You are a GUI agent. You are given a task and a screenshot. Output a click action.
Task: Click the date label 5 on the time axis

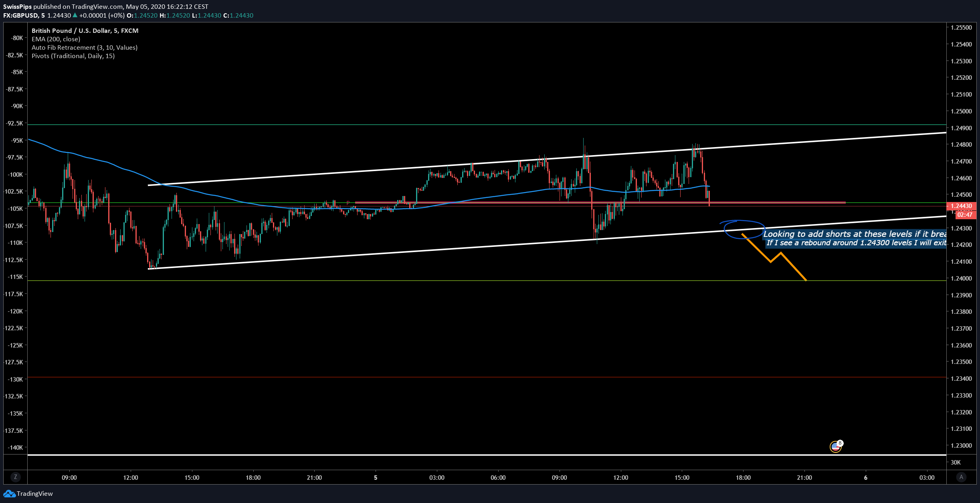[376, 477]
